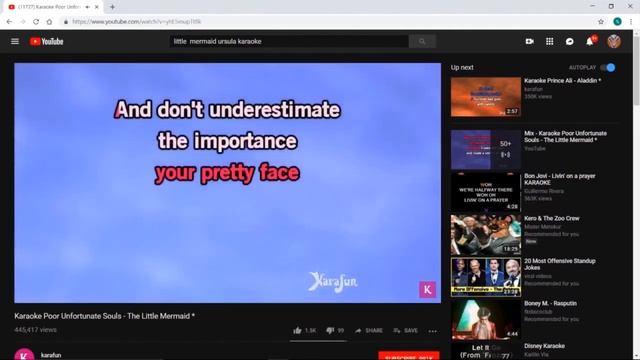Viewport: 640px width, 360px height.
Task: Go to the YouTube home logo
Action: click(x=47, y=41)
